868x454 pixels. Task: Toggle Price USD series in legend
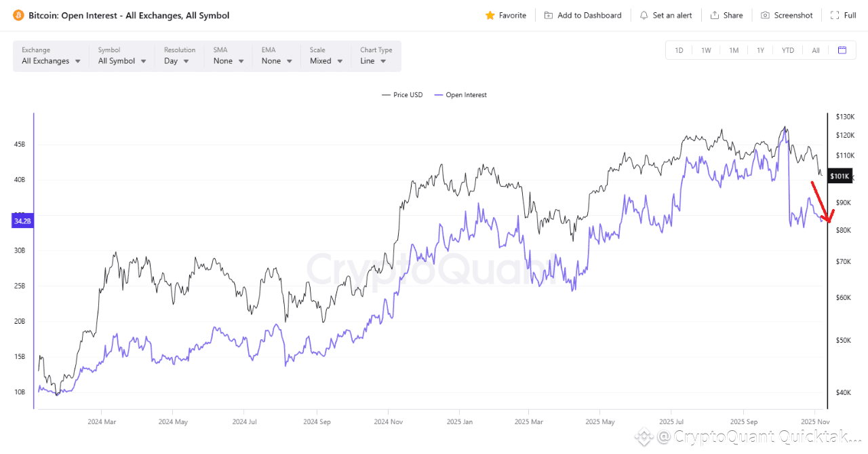pyautogui.click(x=402, y=95)
